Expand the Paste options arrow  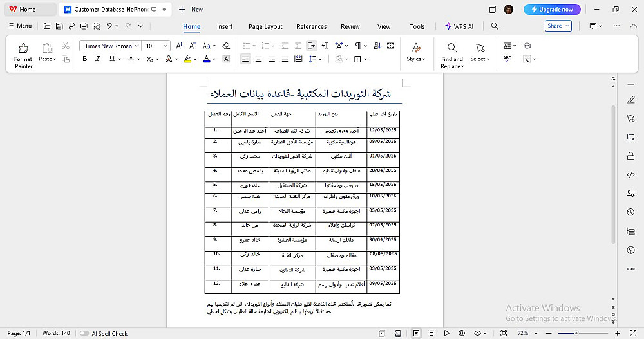pos(55,59)
